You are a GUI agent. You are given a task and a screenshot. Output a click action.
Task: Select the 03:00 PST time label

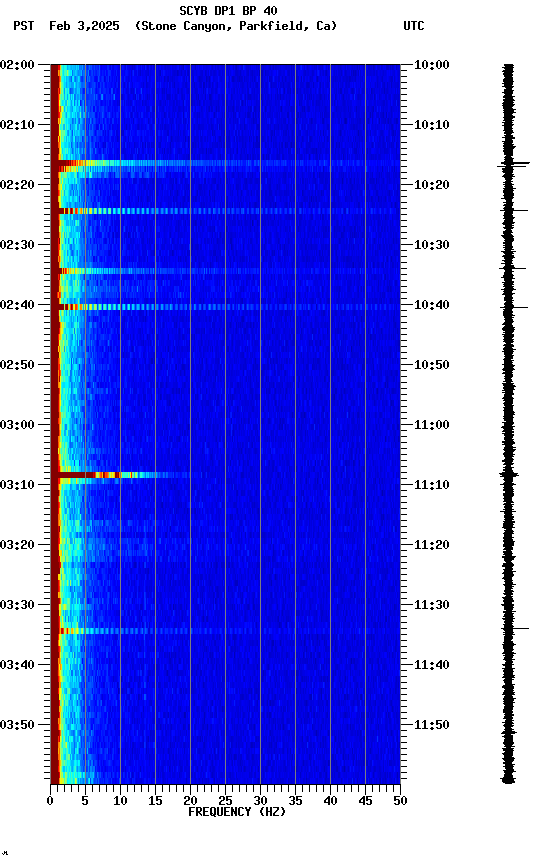point(17,425)
